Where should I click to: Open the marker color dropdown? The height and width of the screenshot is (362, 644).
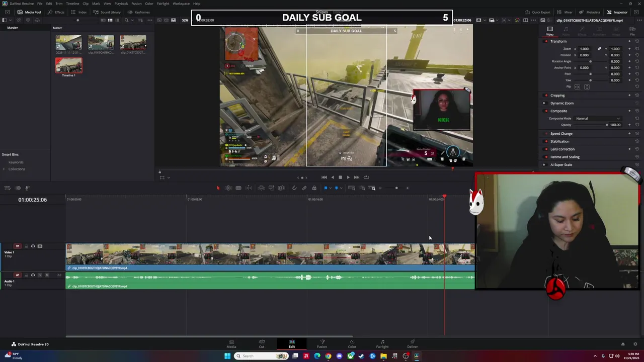341,188
